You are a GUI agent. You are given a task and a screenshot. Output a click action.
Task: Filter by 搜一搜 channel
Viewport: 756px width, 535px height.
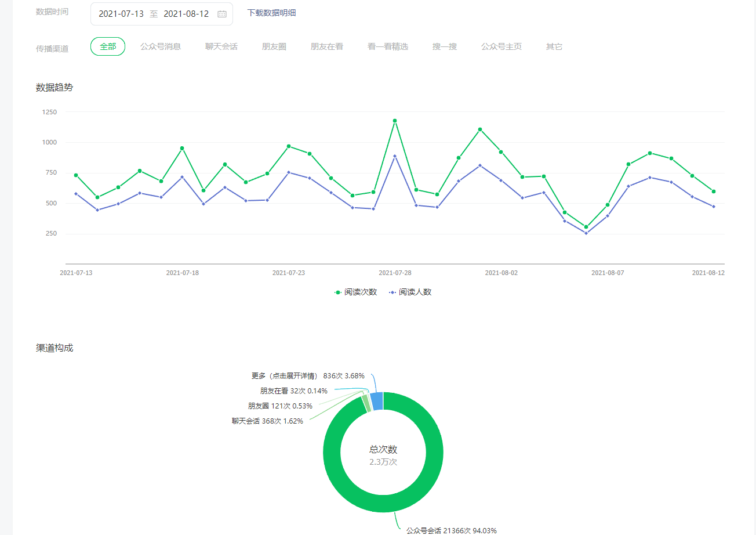point(445,46)
